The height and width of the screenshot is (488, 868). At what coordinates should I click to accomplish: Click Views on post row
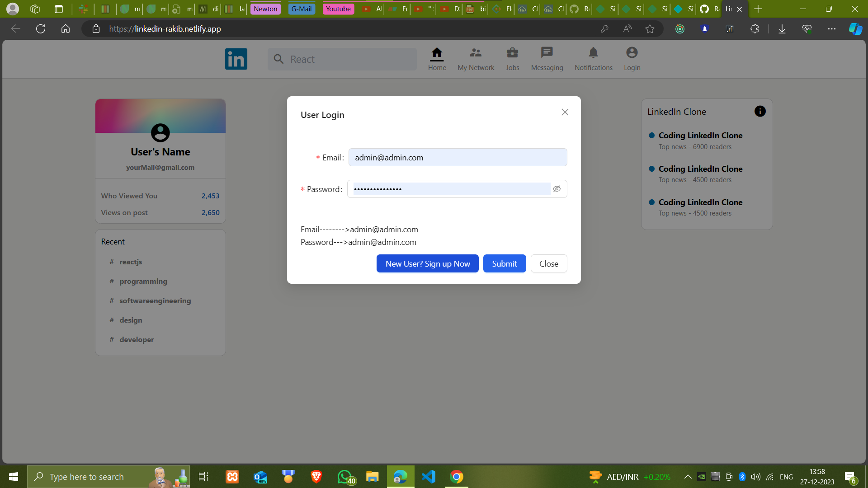[160, 212]
